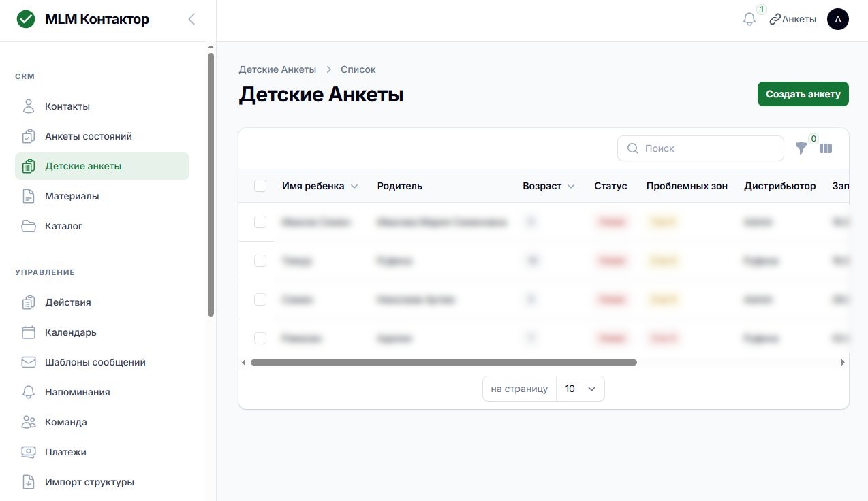This screenshot has width=868, height=501.
Task: Collapse the sidebar with the chevron arrow
Action: pos(191,19)
